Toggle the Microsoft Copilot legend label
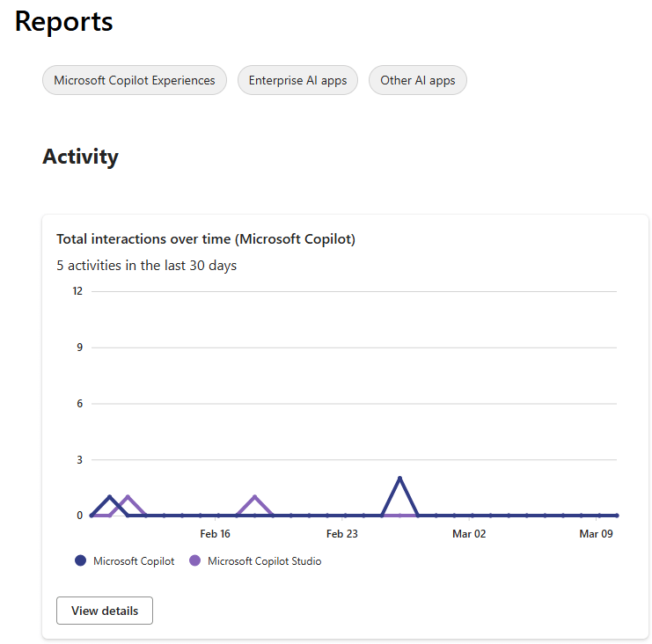Image resolution: width=652 pixels, height=644 pixels. click(x=134, y=561)
